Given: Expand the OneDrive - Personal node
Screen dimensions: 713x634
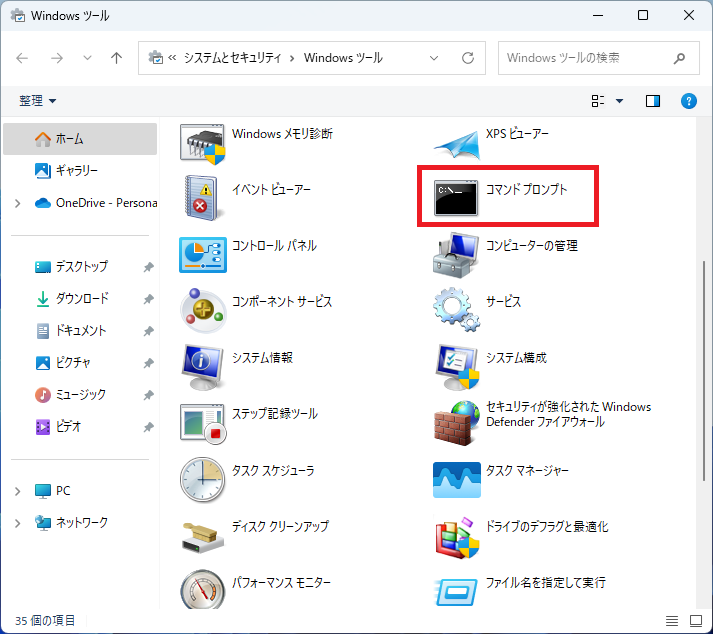Looking at the screenshot, I should pyautogui.click(x=18, y=203).
